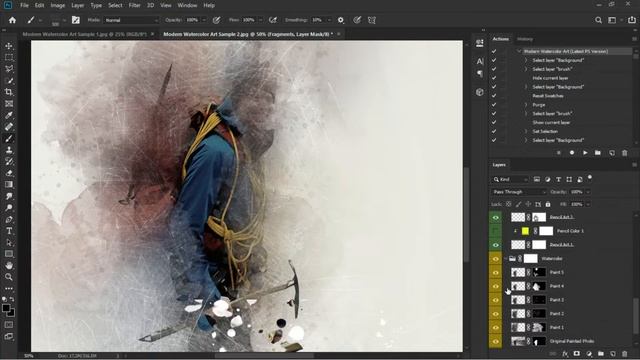The image size is (640, 360).
Task: Select the Crop tool
Action: [x=9, y=92]
